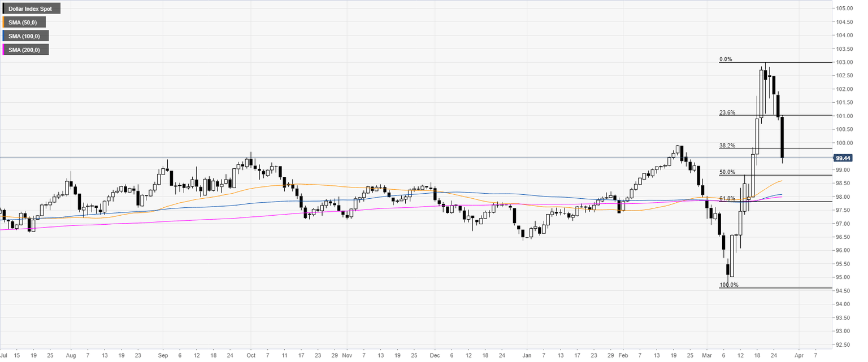Image resolution: width=868 pixels, height=362 pixels.
Task: Click the 38.2% Fibonacci retracement label
Action: (x=727, y=145)
